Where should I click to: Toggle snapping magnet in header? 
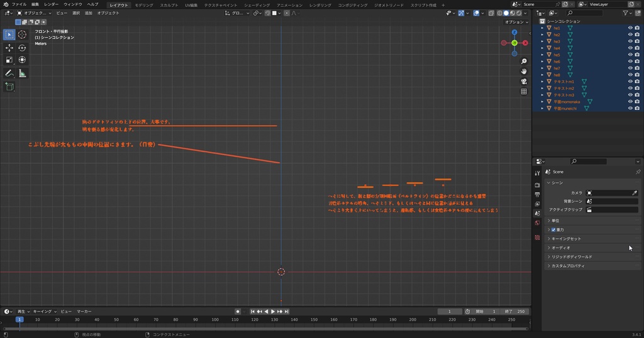(267, 13)
